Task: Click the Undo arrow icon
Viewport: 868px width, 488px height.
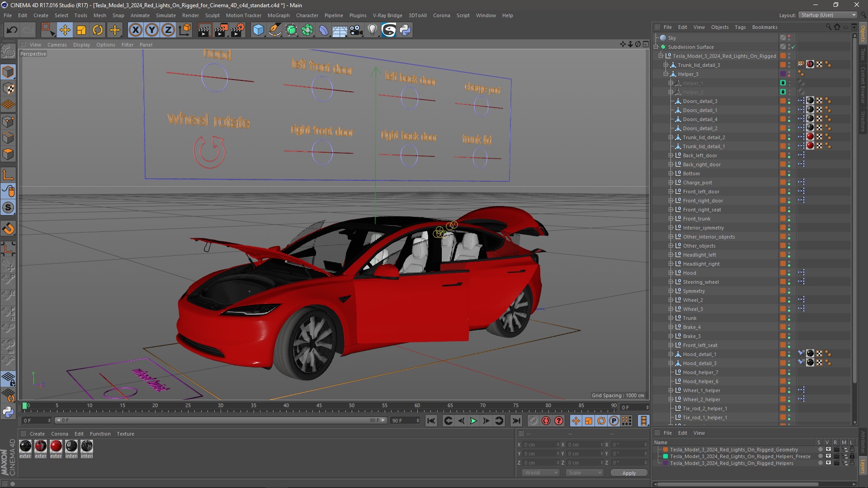Action: pyautogui.click(x=12, y=30)
